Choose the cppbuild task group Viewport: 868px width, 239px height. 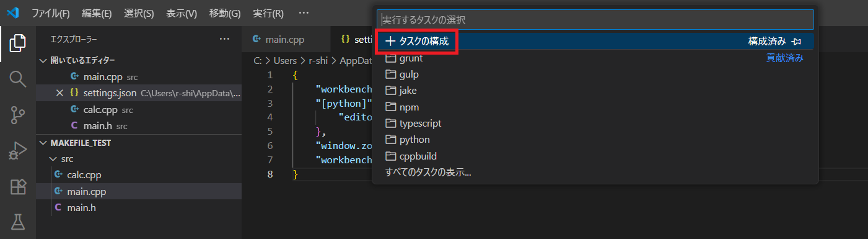point(595,156)
